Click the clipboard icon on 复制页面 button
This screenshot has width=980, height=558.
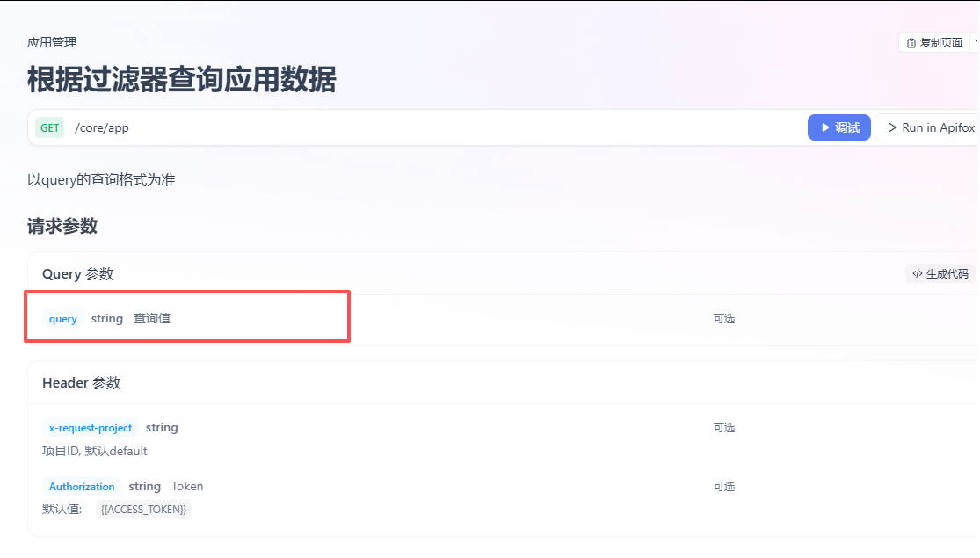click(x=911, y=41)
